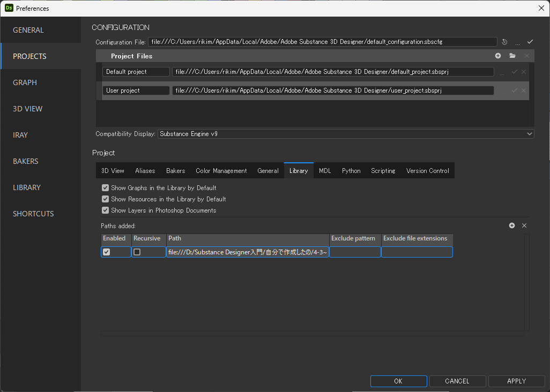This screenshot has height=392, width=550.
Task: Open the GRAPH preferences section
Action: (41, 82)
